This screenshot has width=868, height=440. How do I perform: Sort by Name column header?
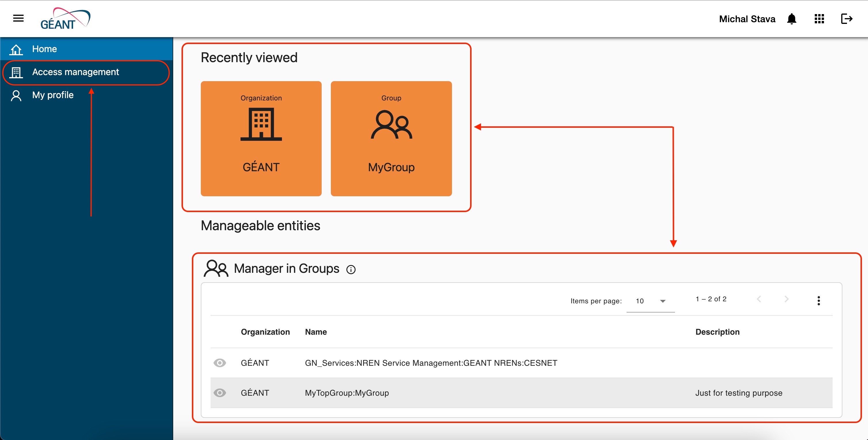point(316,332)
